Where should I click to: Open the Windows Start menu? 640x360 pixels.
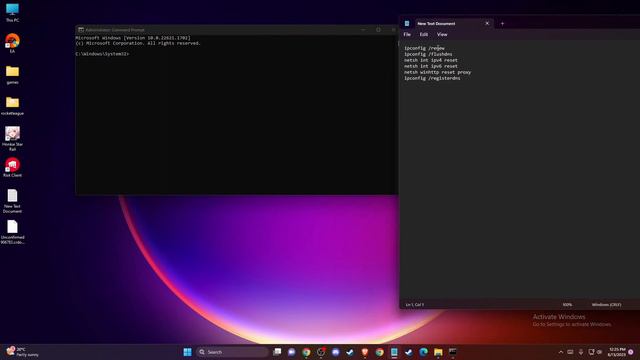click(x=187, y=352)
